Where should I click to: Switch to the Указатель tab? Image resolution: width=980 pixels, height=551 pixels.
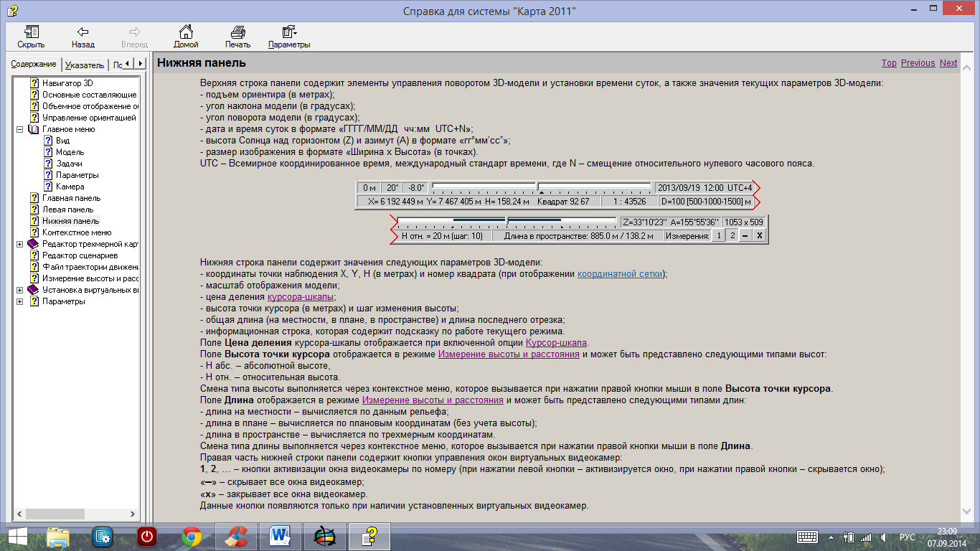pos(85,65)
